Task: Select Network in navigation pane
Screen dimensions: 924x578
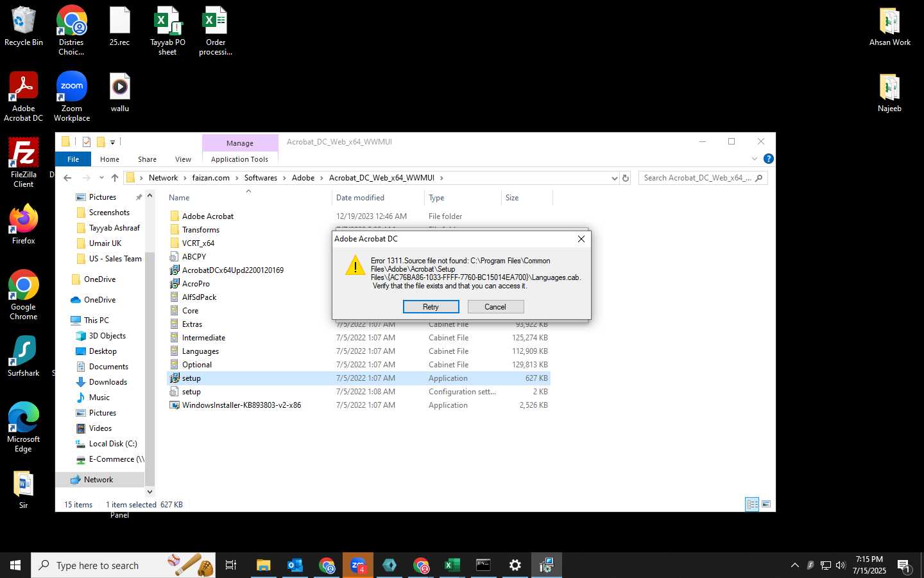Action: pos(98,480)
